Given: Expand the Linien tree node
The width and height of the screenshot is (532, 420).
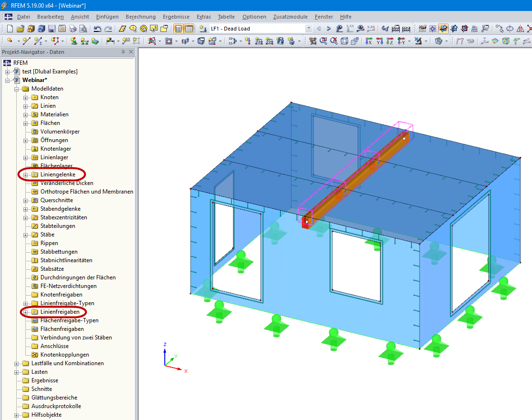Looking at the screenshot, I should click(25, 106).
